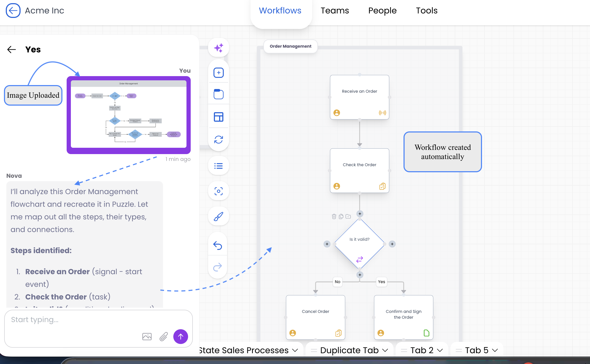The height and width of the screenshot is (364, 590).
Task: Select the layout grid tool icon
Action: click(x=218, y=117)
